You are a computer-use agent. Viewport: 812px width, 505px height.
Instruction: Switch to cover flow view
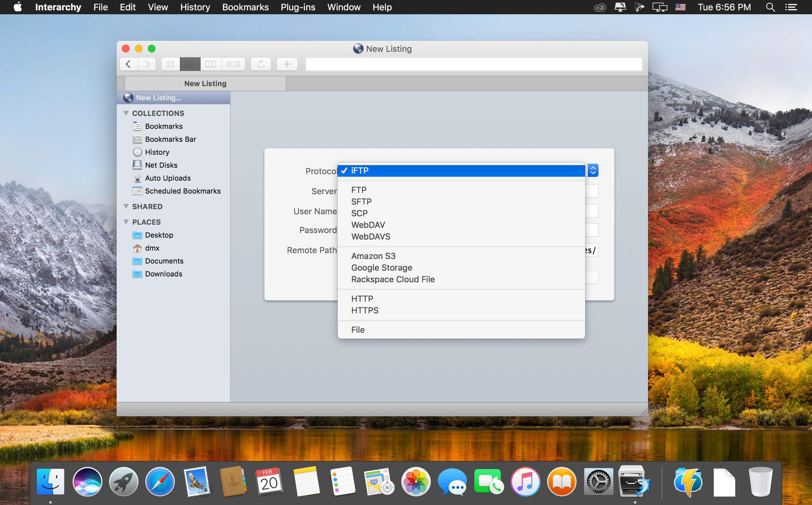(x=233, y=64)
